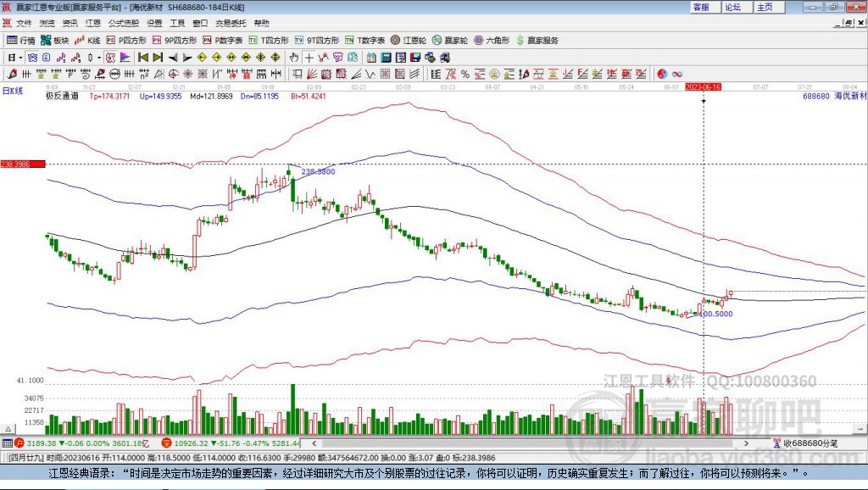Click the Dn=85.1195 indicator value

(x=259, y=96)
